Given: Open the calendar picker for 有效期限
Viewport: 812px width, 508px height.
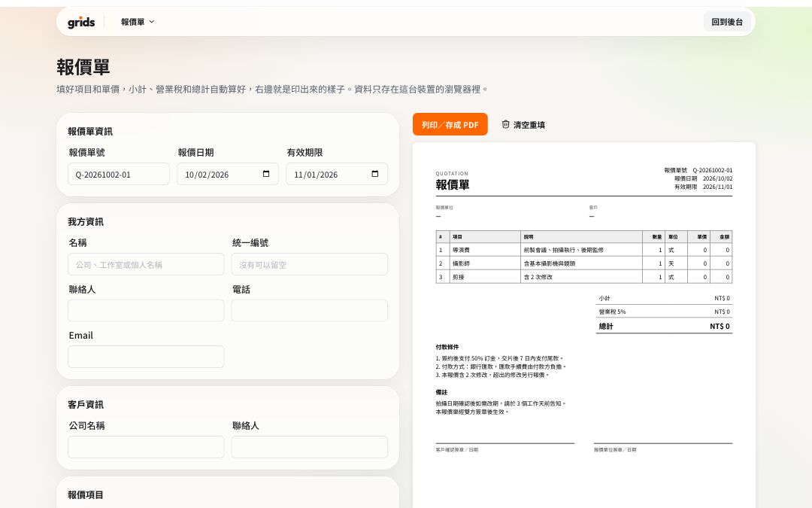Looking at the screenshot, I should click(375, 174).
